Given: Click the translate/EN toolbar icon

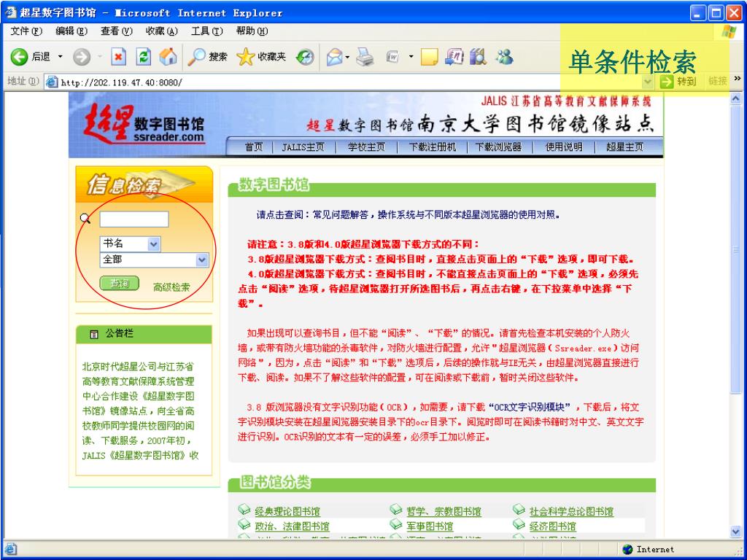Looking at the screenshot, I should (454, 57).
